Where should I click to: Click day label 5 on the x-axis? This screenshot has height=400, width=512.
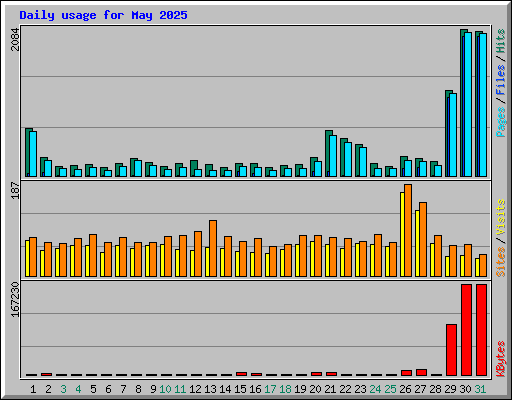pyautogui.click(x=93, y=389)
